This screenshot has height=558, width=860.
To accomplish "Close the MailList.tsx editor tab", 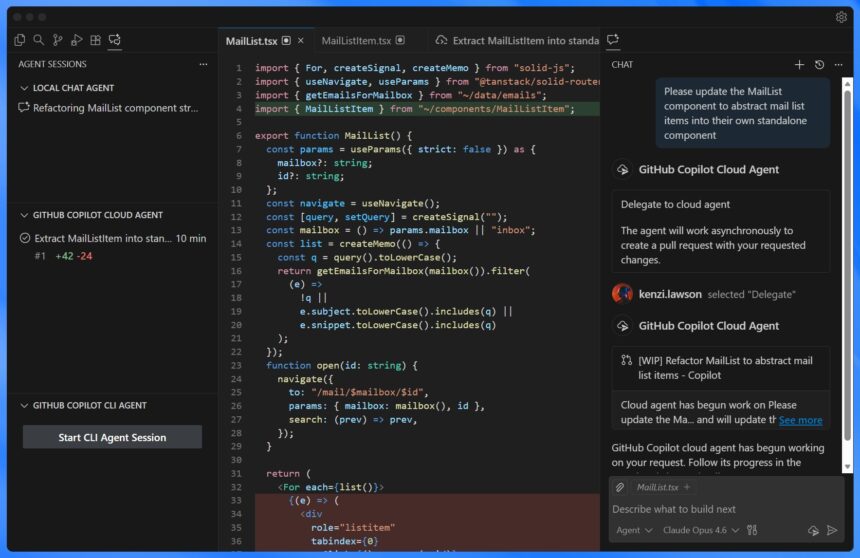I will [301, 41].
